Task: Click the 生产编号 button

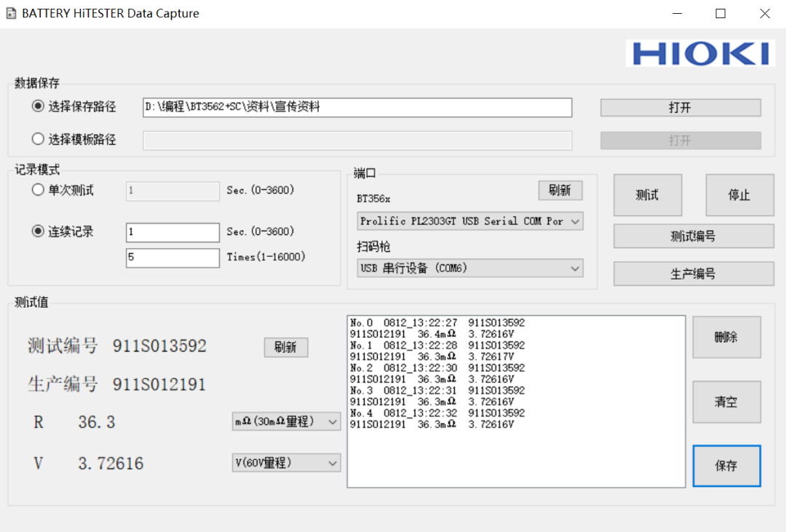Action: (x=693, y=274)
